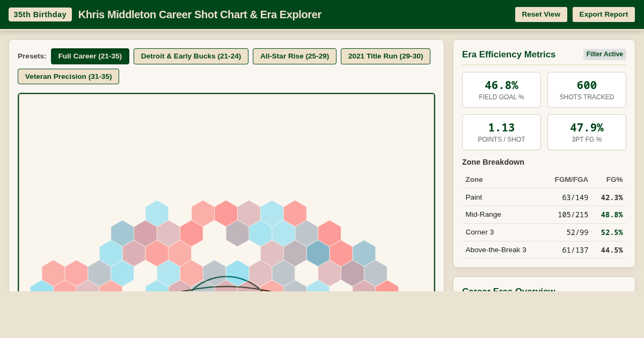Export the report
The height and width of the screenshot is (338, 644).
(x=604, y=14)
